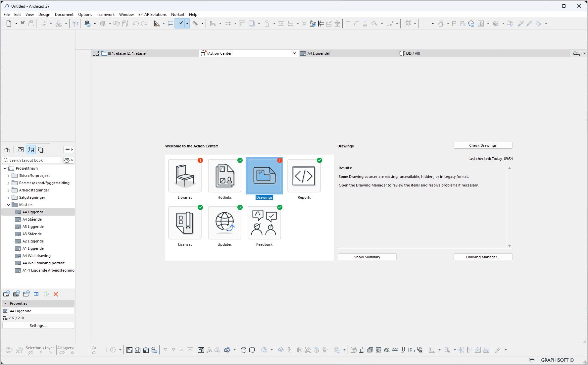
Task: Toggle the Layout Book view in Navigator
Action: [31, 150]
